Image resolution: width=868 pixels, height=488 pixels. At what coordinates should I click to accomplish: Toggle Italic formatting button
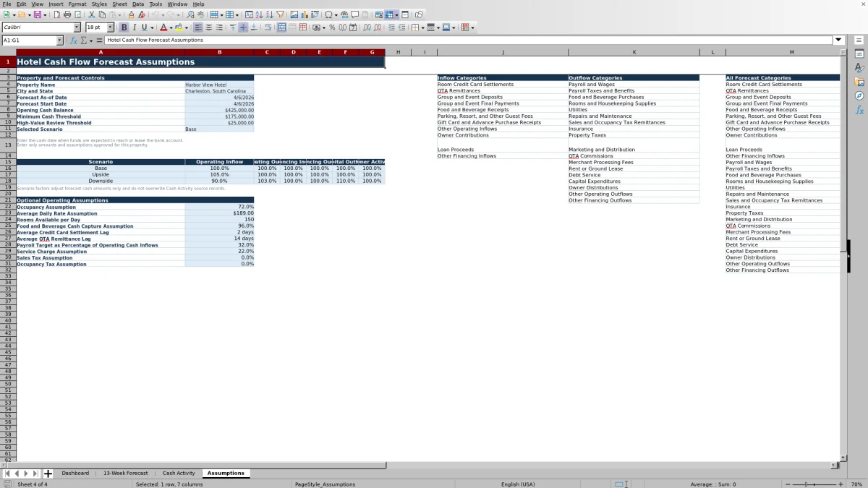pos(135,27)
